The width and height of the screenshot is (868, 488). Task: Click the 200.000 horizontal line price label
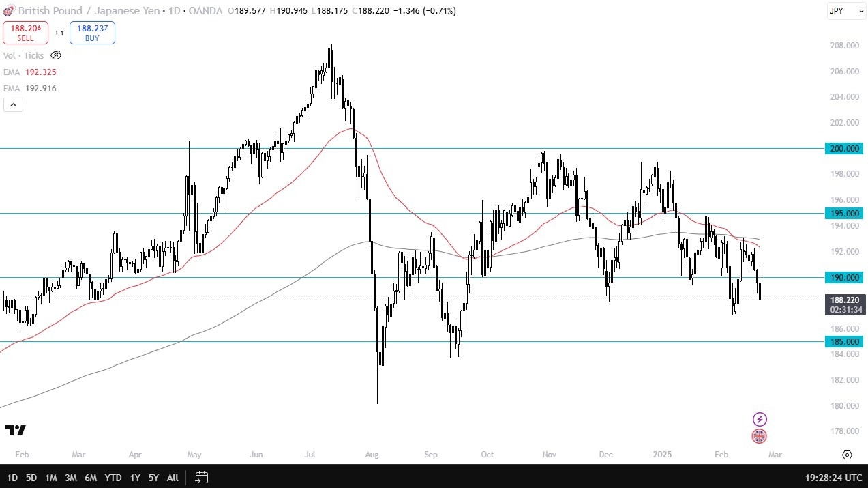tap(845, 149)
